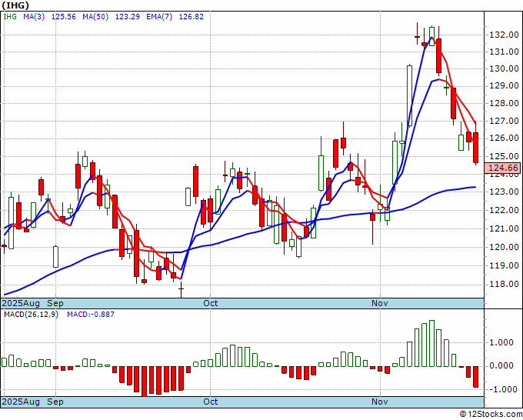
Task: Click the 129.00 price axis label
Action: tap(504, 85)
